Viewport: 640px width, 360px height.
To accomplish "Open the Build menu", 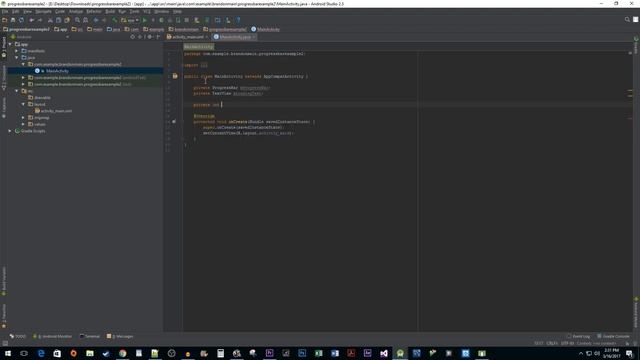I will [x=110, y=11].
